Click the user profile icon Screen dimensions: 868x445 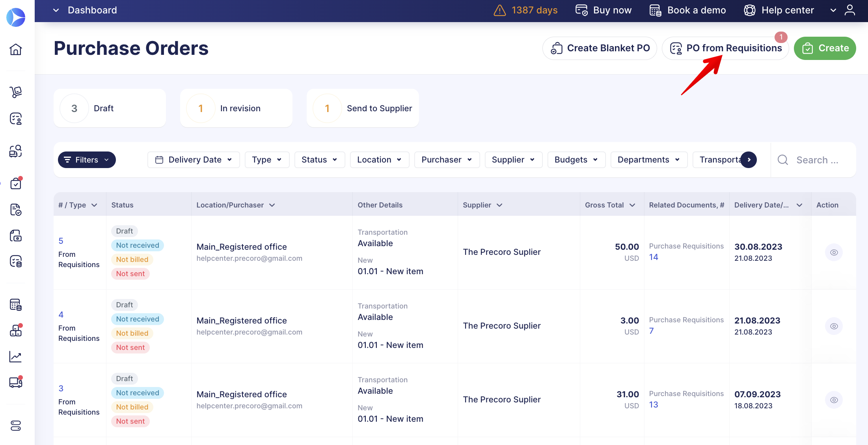pyautogui.click(x=849, y=10)
